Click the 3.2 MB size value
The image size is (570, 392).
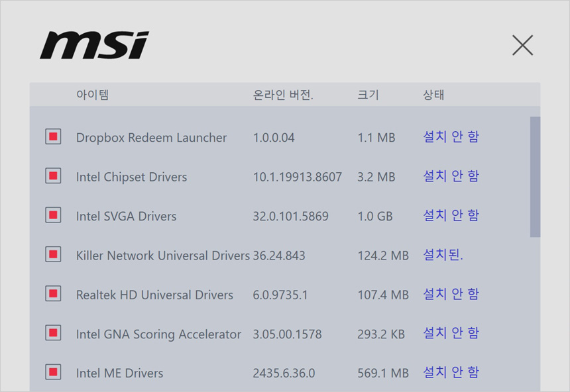(x=376, y=177)
